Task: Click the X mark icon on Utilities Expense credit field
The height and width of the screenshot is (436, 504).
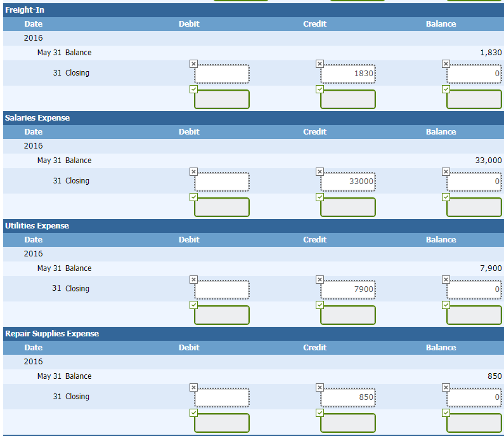Action: pyautogui.click(x=320, y=279)
